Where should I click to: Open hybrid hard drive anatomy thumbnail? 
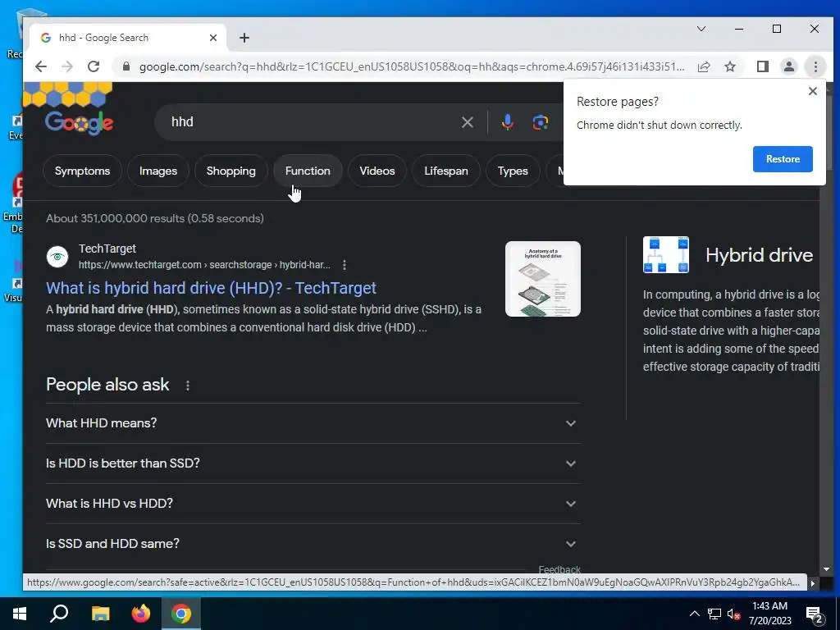(x=543, y=279)
